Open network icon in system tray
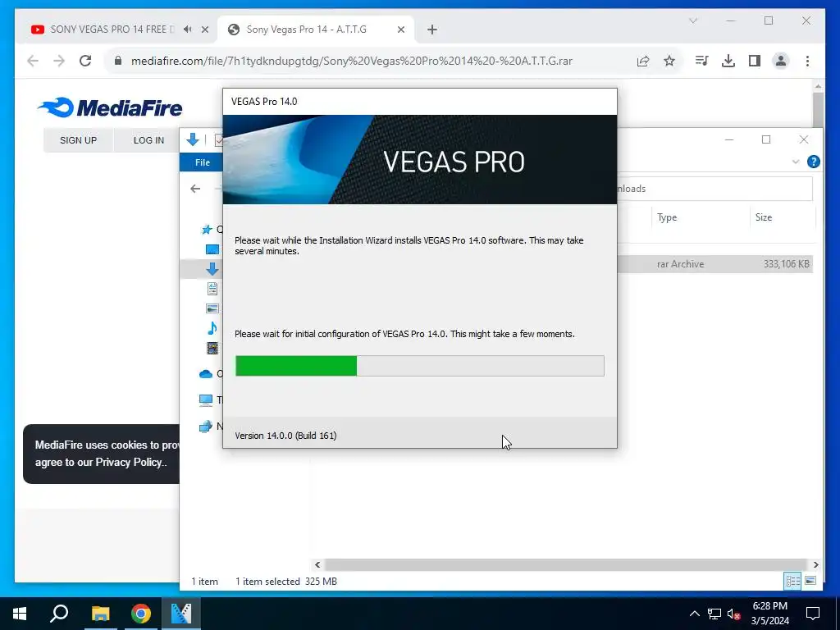 (714, 614)
